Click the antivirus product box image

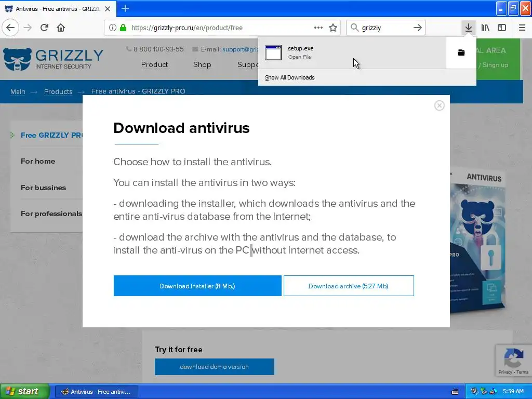pyautogui.click(x=478, y=241)
